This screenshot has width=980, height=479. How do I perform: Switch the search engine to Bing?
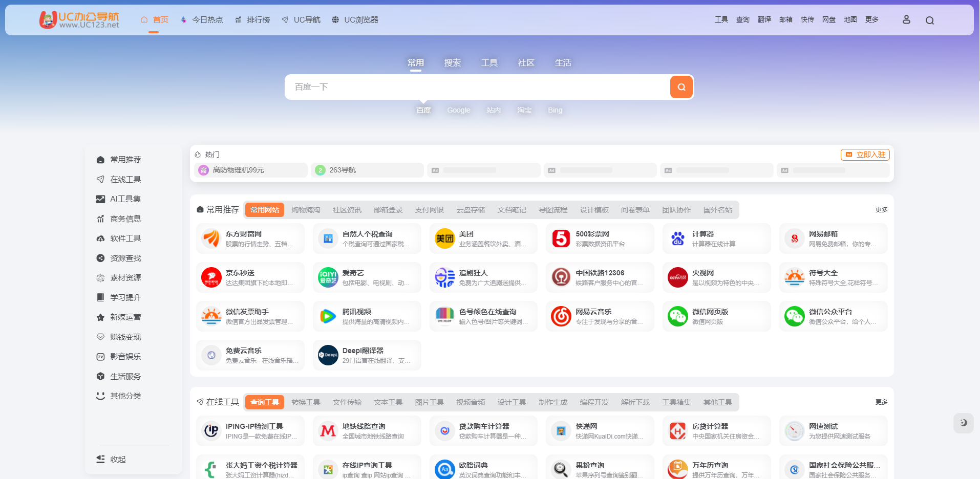tap(555, 110)
